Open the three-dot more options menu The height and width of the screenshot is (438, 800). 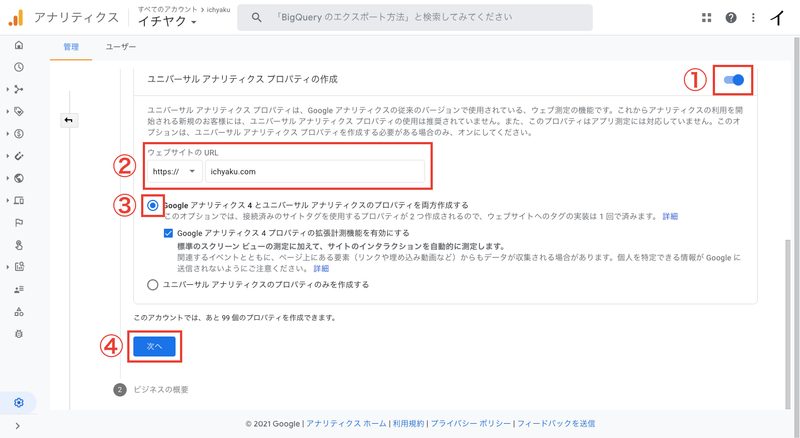click(753, 18)
